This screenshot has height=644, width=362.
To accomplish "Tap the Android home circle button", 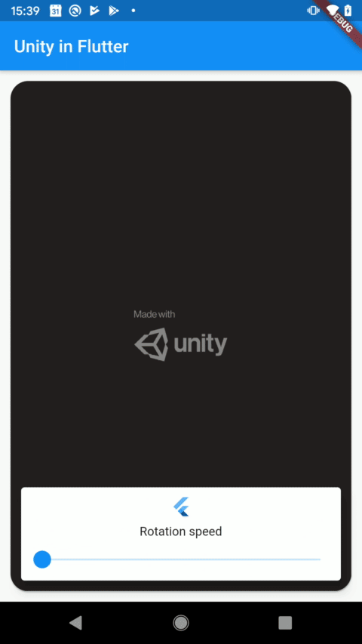I will 180,623.
